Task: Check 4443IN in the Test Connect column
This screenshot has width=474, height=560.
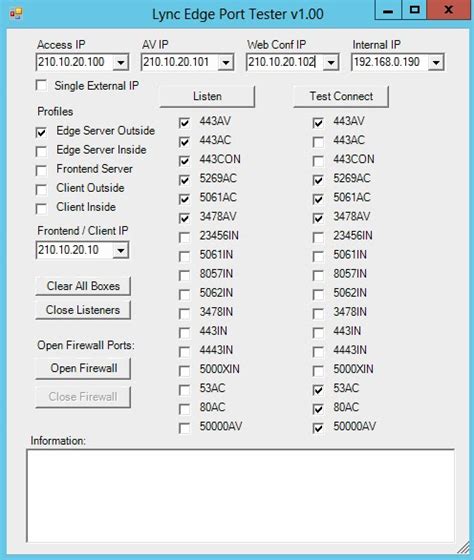Action: [318, 352]
